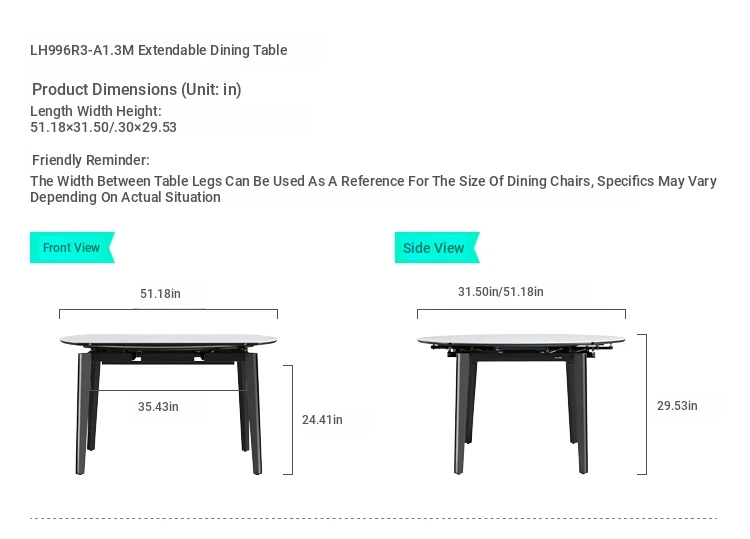
Task: Click the 51.18×31.50/.30×29.53 dimensions text
Action: coord(103,127)
